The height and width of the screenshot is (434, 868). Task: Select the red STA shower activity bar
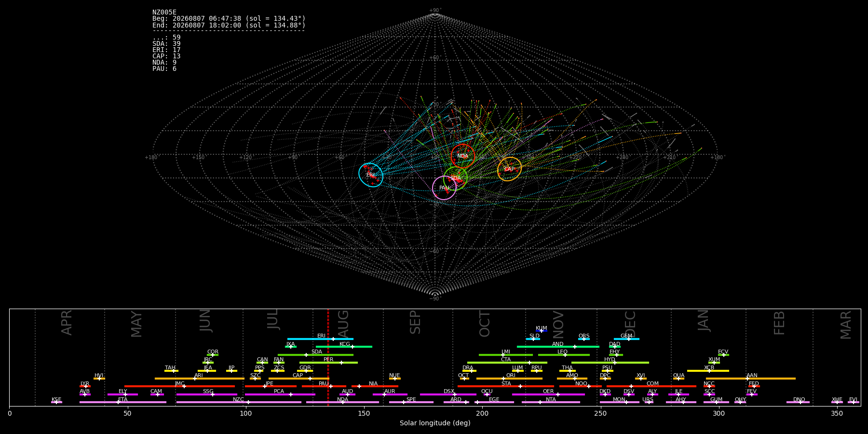point(506,386)
